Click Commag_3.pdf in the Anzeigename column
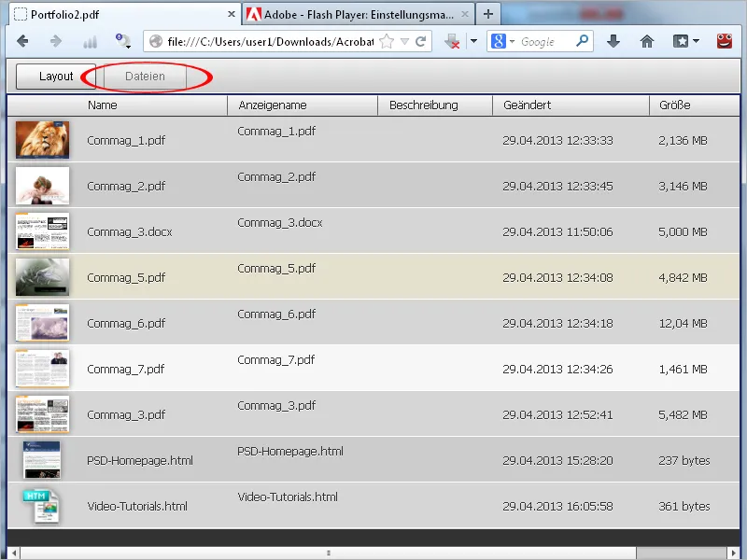The image size is (747, 560). pos(276,406)
